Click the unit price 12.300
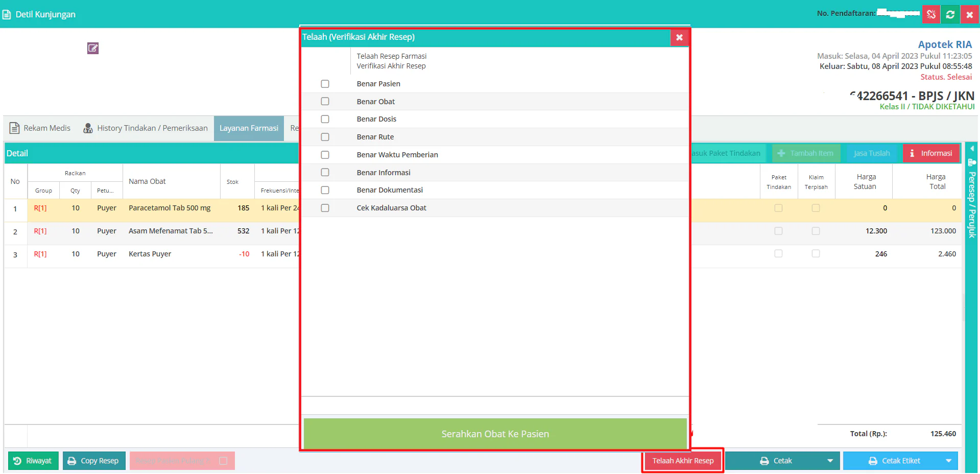This screenshot has height=474, width=980. (x=876, y=231)
